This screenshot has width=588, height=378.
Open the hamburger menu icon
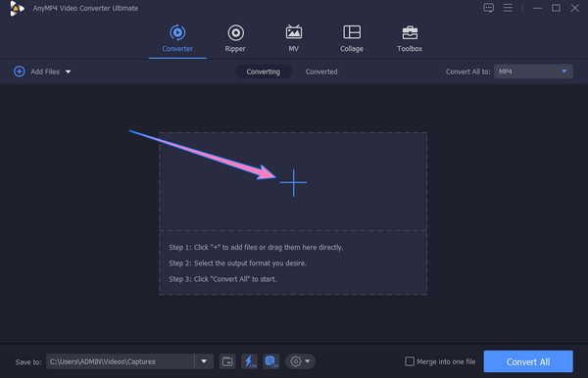point(508,8)
